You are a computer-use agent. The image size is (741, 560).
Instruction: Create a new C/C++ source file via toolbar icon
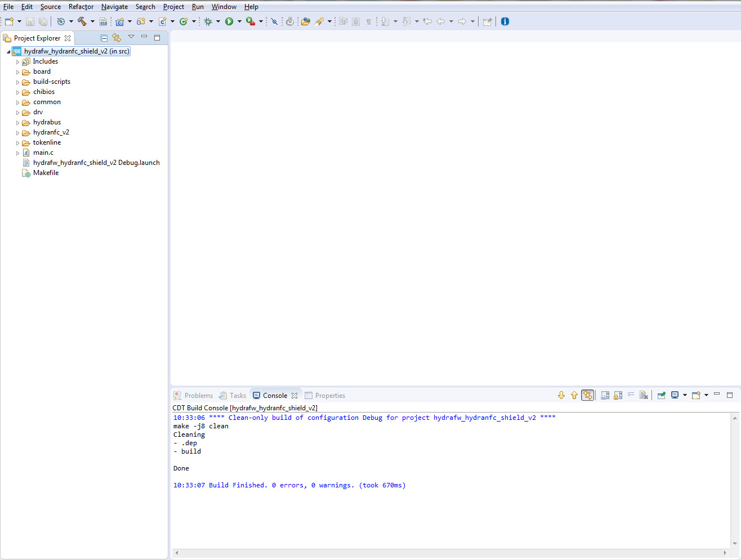162,21
